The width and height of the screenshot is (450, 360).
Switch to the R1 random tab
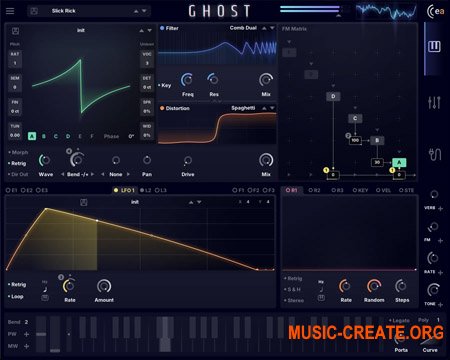[x=291, y=190]
